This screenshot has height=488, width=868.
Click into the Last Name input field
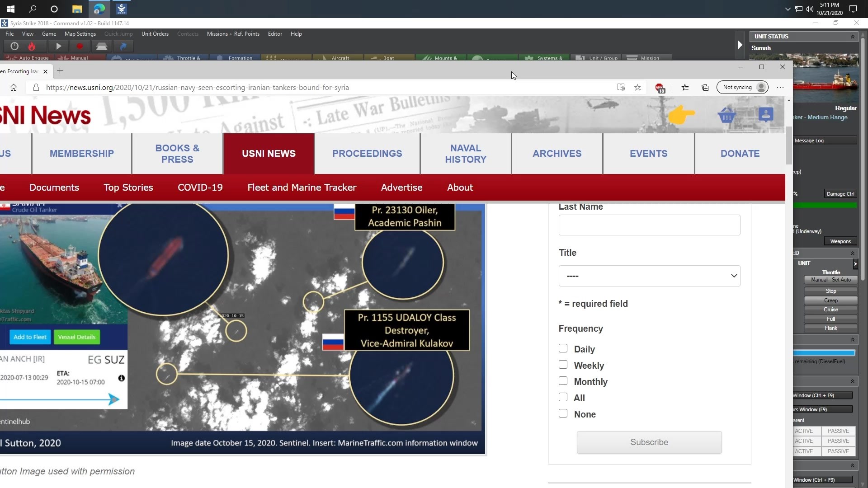(x=650, y=225)
